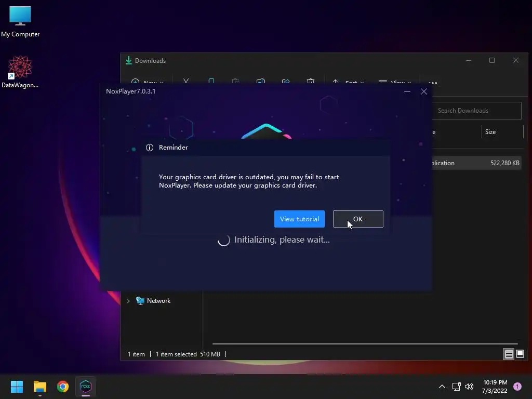The height and width of the screenshot is (399, 532).
Task: Click the '1 item selected 510 MB' status
Action: tap(188, 354)
